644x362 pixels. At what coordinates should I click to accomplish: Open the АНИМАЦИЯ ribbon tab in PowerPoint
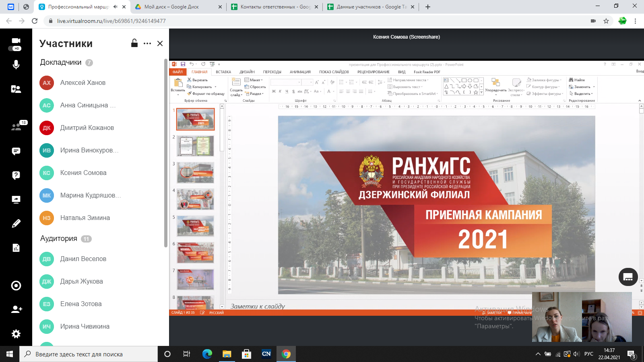(x=300, y=72)
